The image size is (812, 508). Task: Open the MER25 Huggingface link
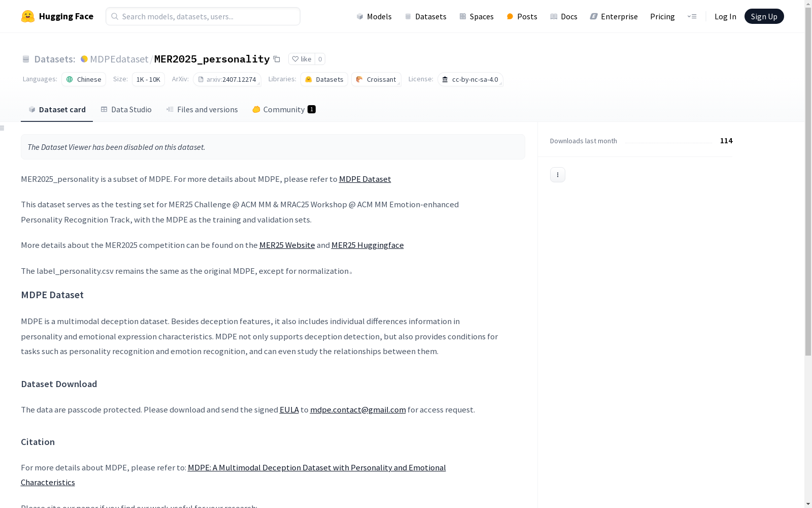pos(367,245)
